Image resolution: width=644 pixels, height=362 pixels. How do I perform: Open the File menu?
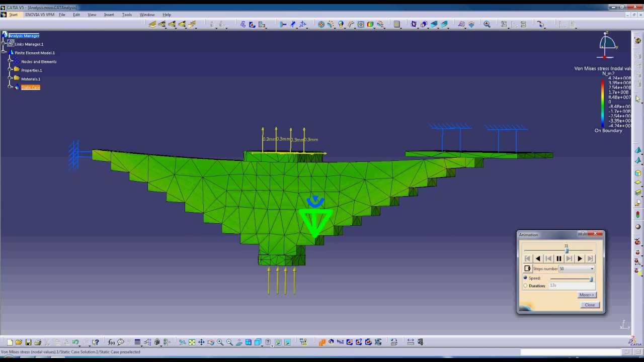(x=62, y=15)
